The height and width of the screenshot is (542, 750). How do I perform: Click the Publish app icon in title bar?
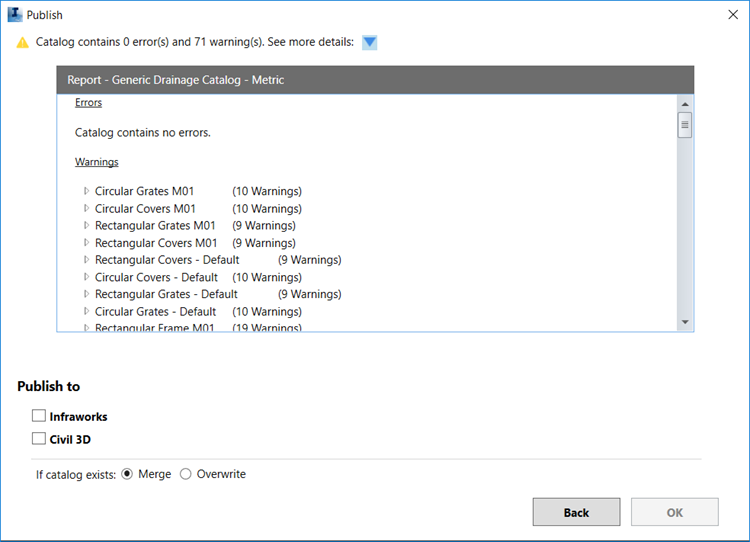click(16, 15)
